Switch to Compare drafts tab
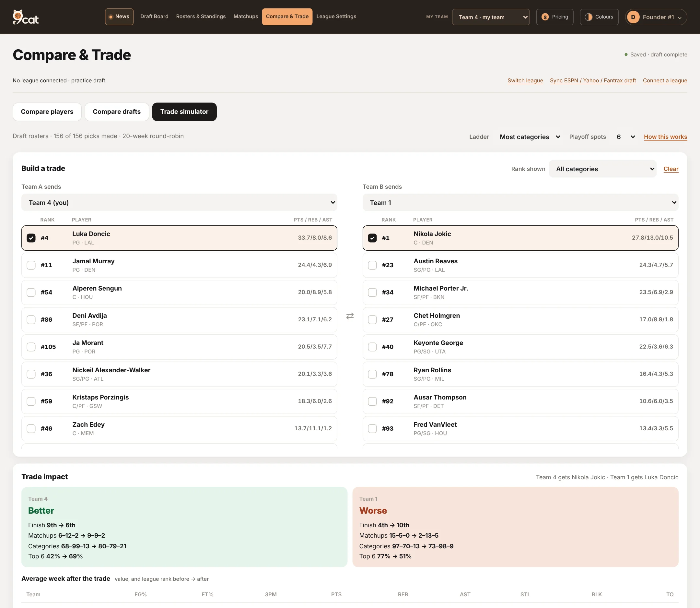The image size is (700, 608). click(117, 112)
